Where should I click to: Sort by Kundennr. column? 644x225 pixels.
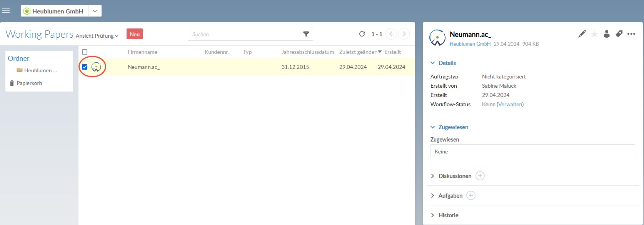click(x=217, y=52)
